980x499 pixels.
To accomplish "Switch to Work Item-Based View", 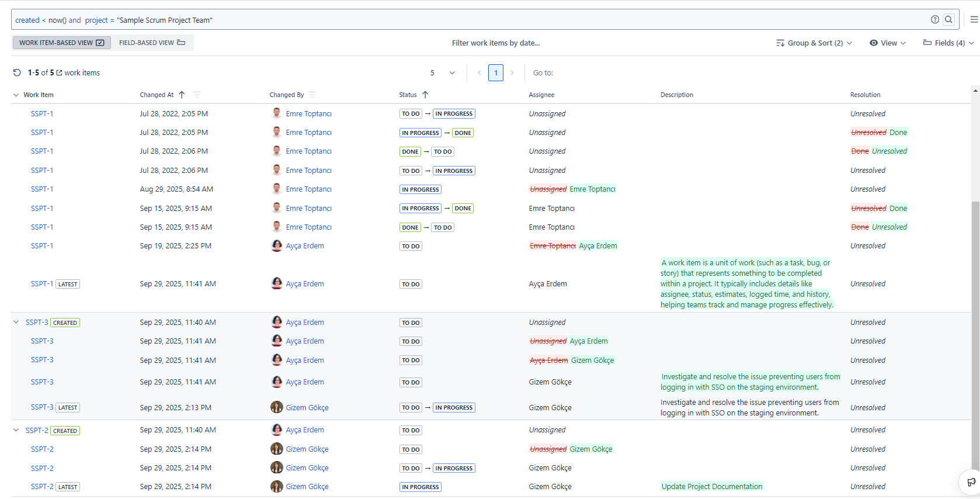I will coord(61,43).
